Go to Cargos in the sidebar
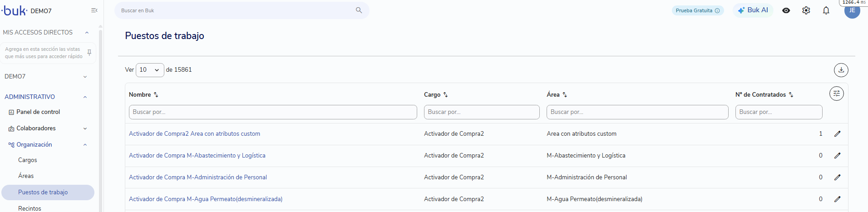This screenshot has width=868, height=212. (28, 160)
